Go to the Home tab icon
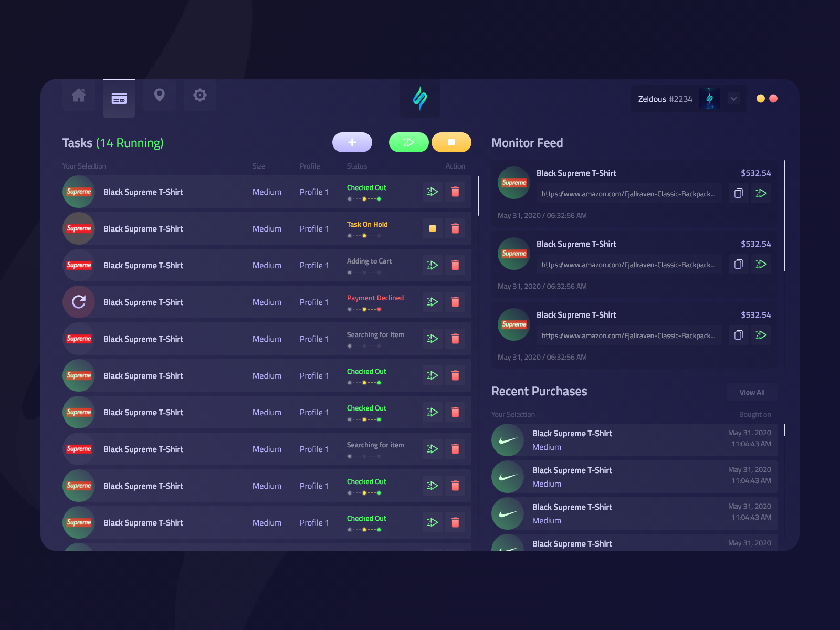 79,96
